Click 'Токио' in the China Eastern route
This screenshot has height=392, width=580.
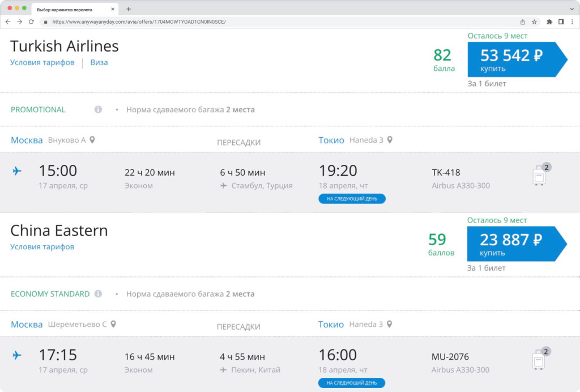[x=331, y=325]
